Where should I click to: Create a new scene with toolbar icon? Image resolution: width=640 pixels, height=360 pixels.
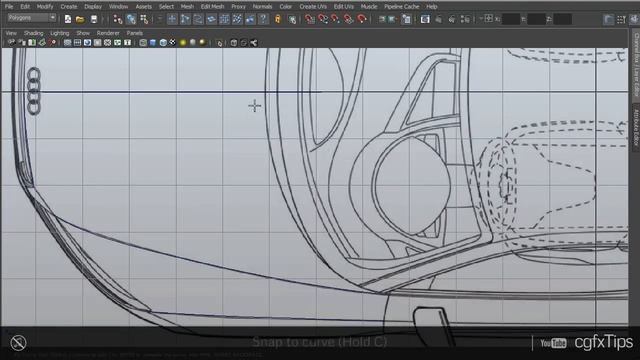pos(68,19)
